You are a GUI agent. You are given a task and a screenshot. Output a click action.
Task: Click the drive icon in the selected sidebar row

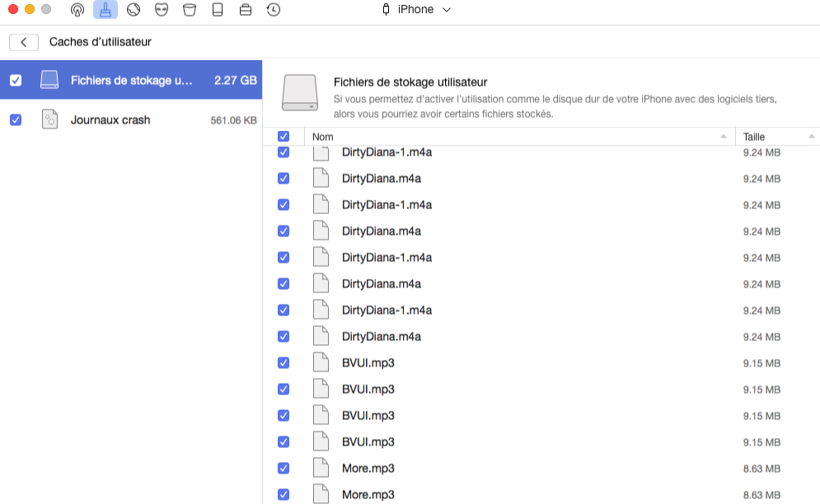pyautogui.click(x=49, y=79)
